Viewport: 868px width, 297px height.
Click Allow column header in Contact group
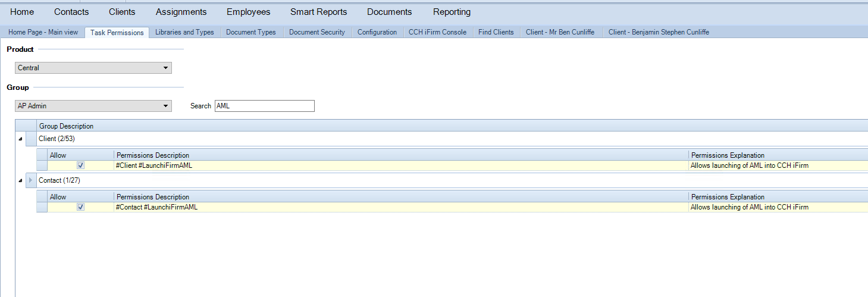coord(80,197)
